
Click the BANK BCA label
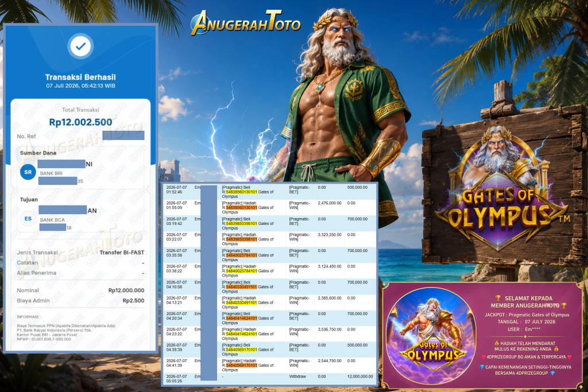(52, 220)
